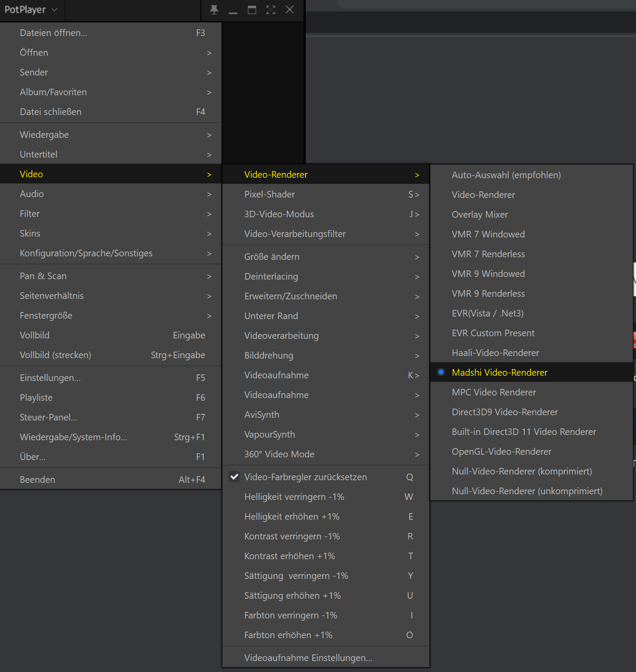Select Haali-Video-Renderer
This screenshot has height=672, width=636.
(532, 352)
